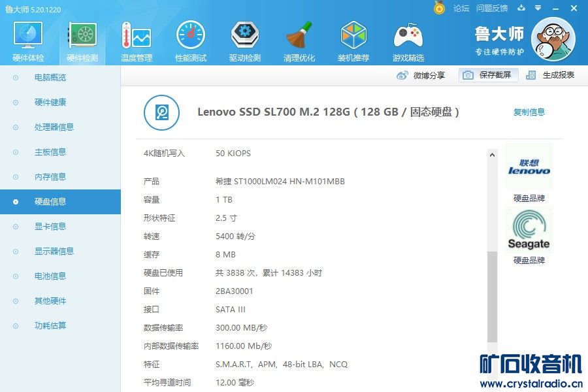Open 硬件体检 hardware checkup icon
The height and width of the screenshot is (392, 588).
point(28,35)
